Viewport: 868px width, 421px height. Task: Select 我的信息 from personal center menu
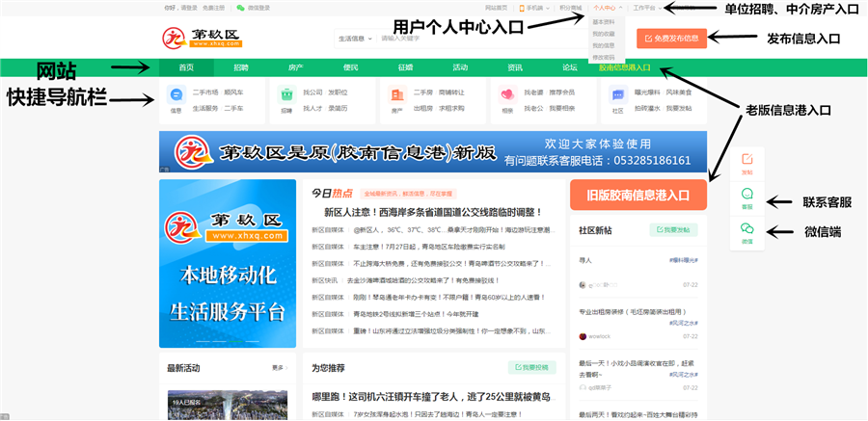point(604,45)
